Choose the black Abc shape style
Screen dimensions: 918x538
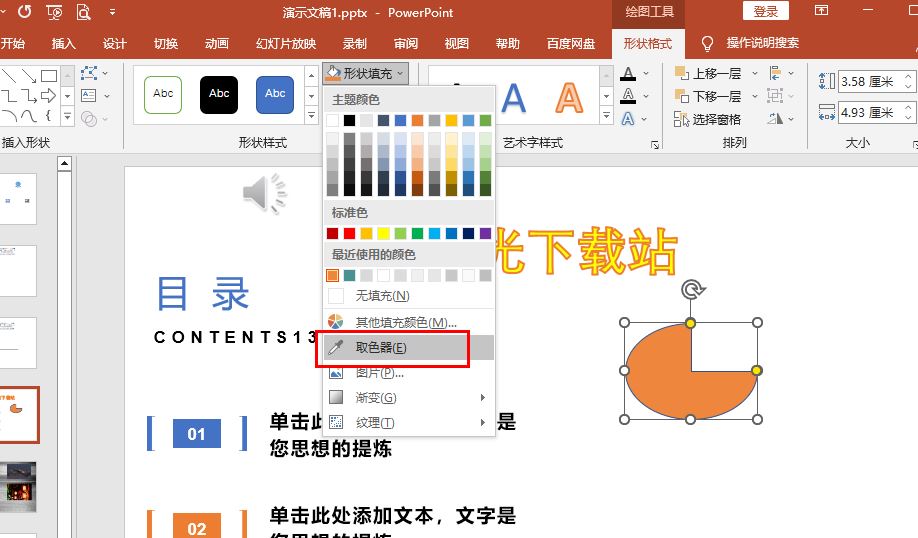[x=219, y=94]
